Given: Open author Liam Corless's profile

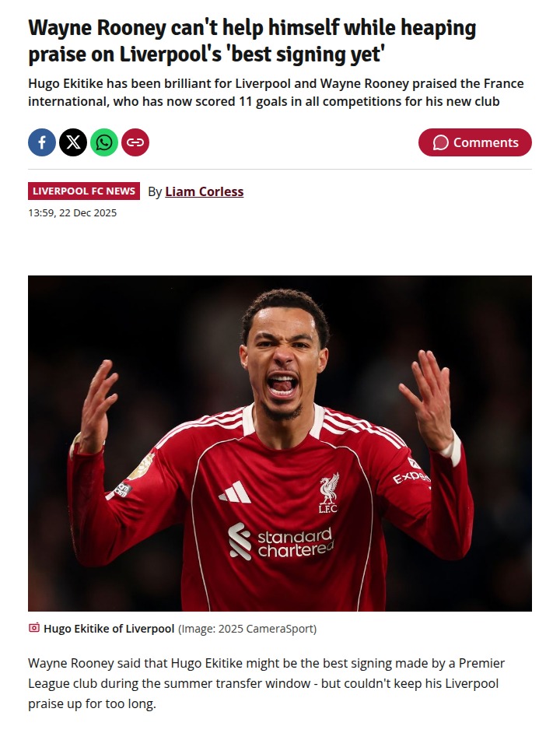Looking at the screenshot, I should pos(205,191).
